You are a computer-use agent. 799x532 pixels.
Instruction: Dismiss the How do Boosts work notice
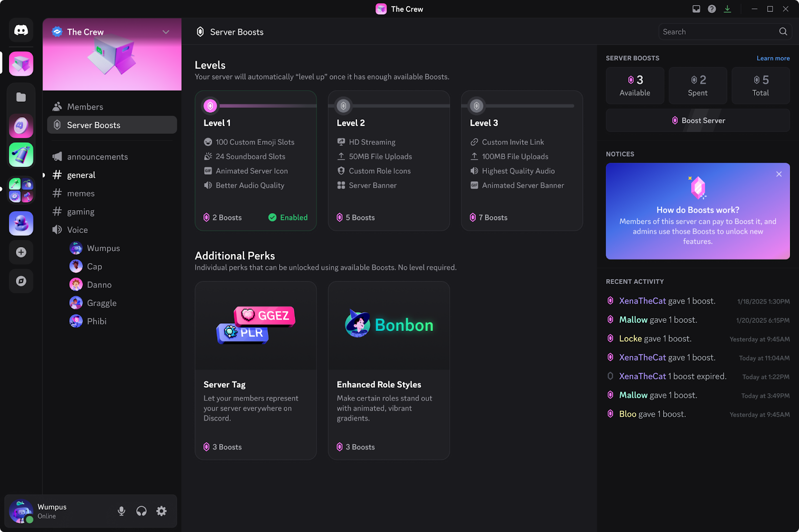tap(779, 174)
